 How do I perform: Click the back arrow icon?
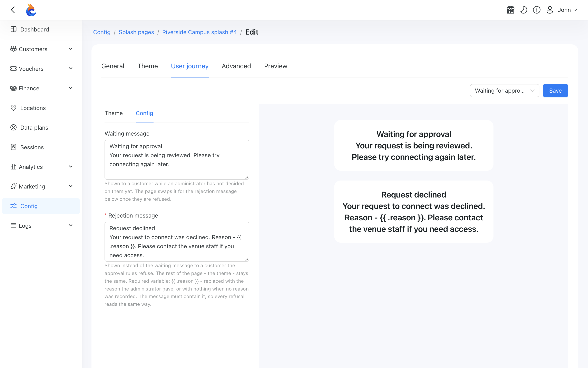click(13, 10)
